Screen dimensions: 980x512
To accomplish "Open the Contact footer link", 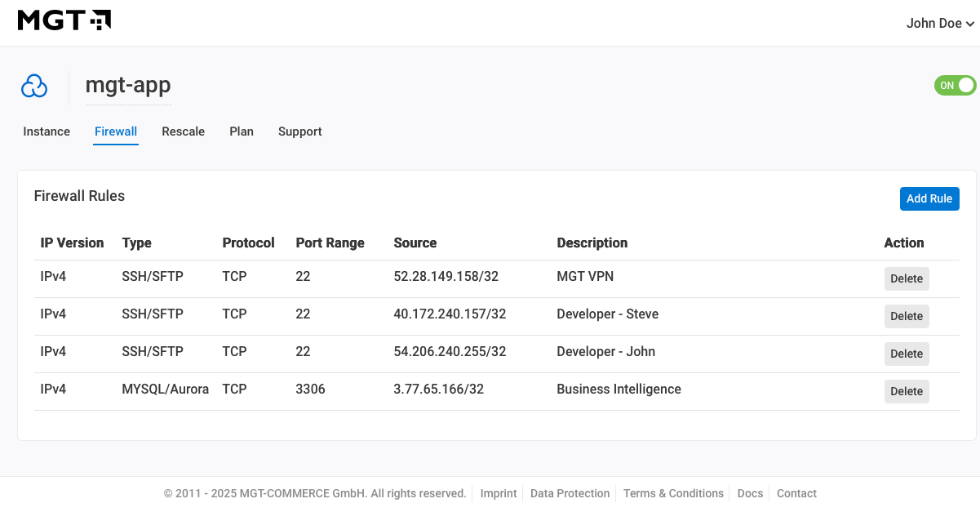I will pos(796,493).
